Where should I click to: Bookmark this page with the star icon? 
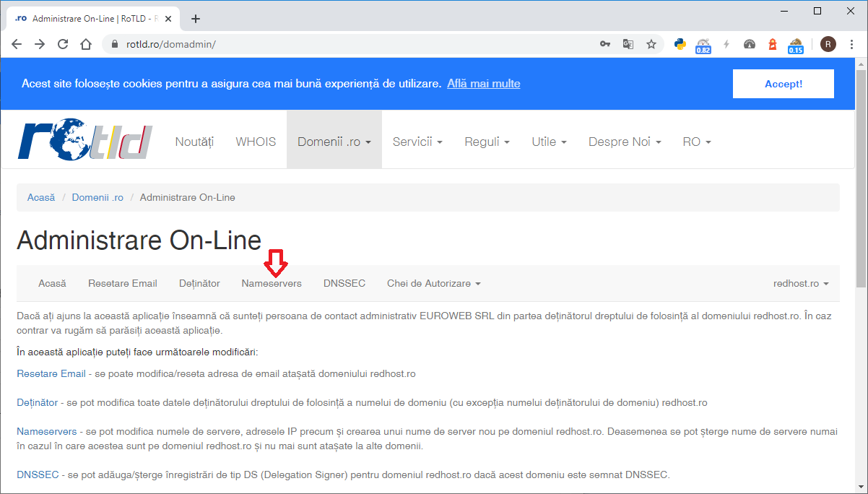coord(651,44)
